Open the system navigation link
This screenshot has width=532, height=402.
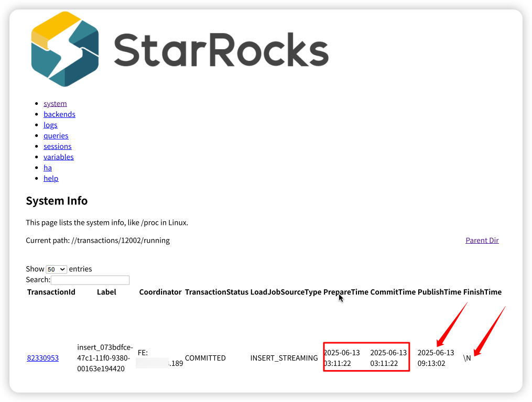(x=55, y=103)
